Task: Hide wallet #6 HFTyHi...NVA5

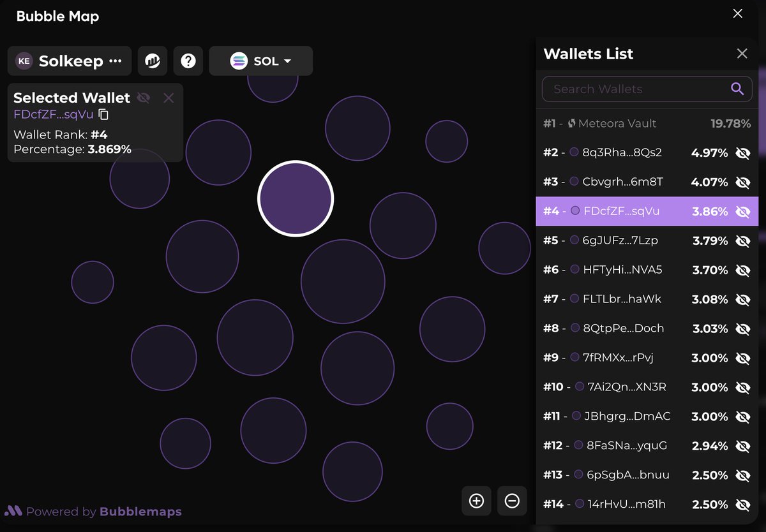Action: click(x=742, y=270)
